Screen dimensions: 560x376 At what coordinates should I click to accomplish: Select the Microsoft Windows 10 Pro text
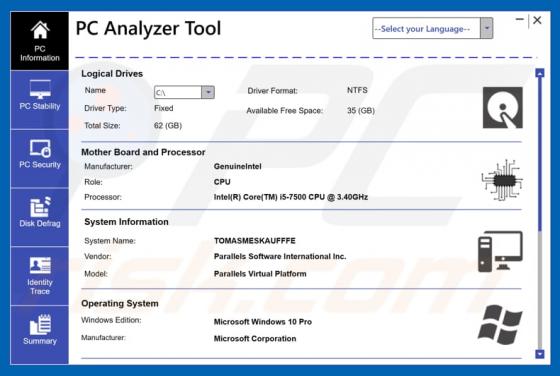(x=263, y=322)
